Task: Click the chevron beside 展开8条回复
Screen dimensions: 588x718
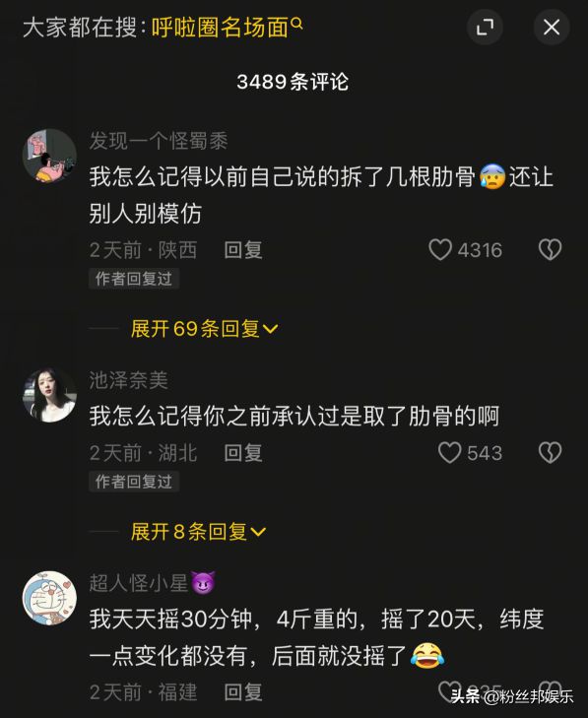Action: click(x=258, y=532)
